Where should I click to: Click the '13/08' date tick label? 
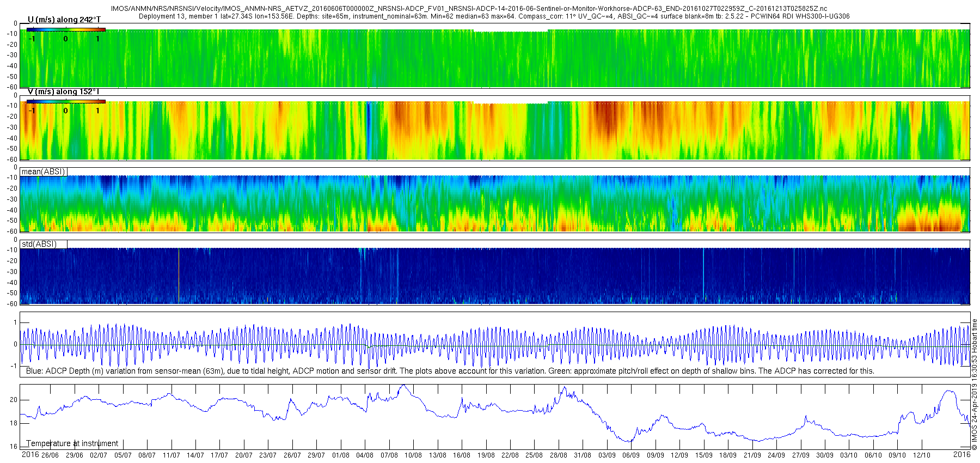tap(438, 455)
